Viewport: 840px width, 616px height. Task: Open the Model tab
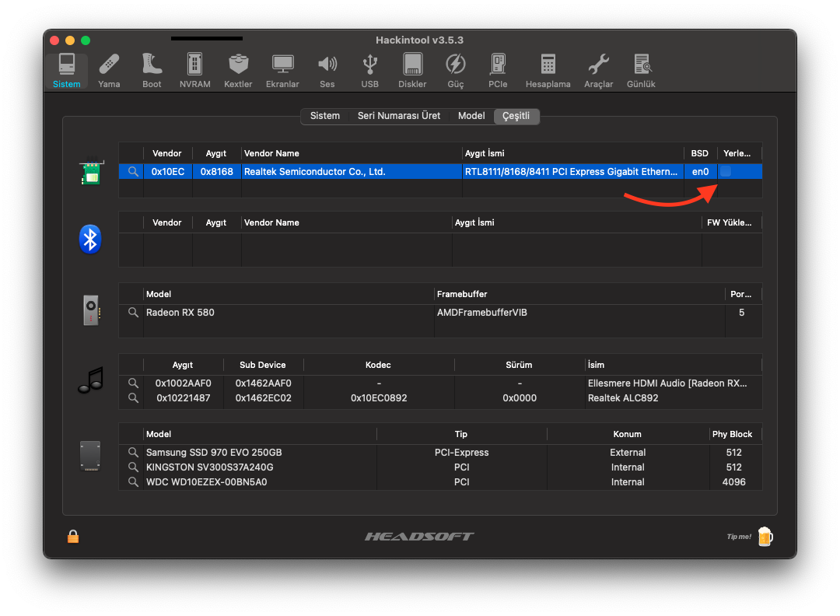coord(471,116)
